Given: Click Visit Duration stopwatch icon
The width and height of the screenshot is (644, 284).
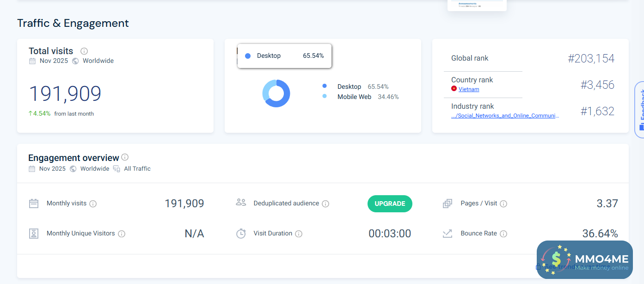Looking at the screenshot, I should tap(241, 234).
